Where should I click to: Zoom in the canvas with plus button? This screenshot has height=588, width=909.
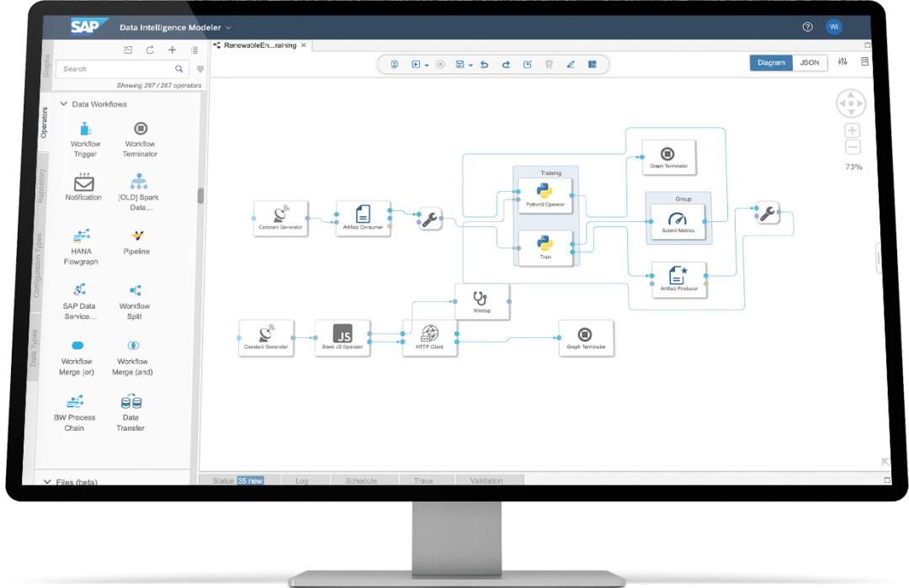[852, 130]
